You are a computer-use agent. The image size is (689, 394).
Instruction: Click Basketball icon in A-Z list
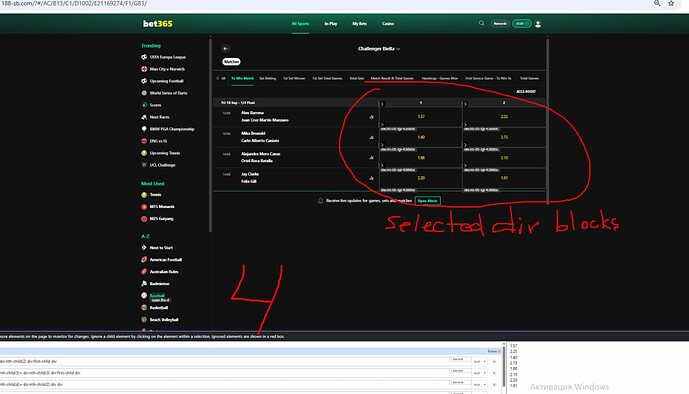[x=144, y=307]
